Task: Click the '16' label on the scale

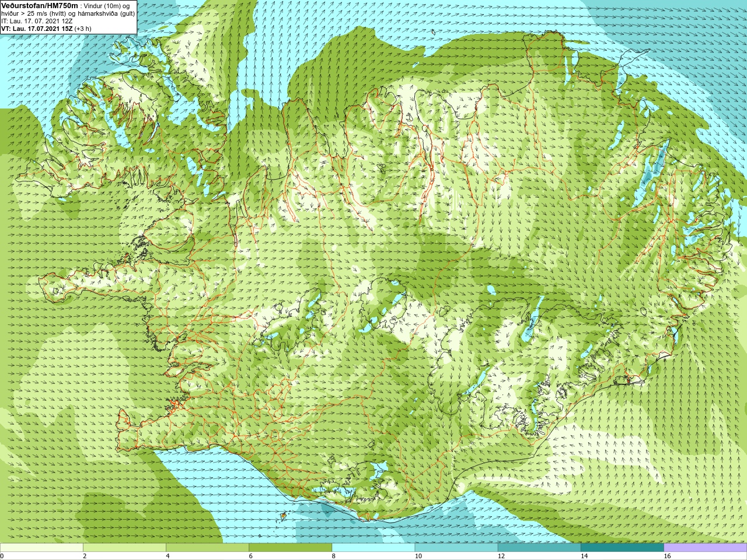Action: [667, 556]
